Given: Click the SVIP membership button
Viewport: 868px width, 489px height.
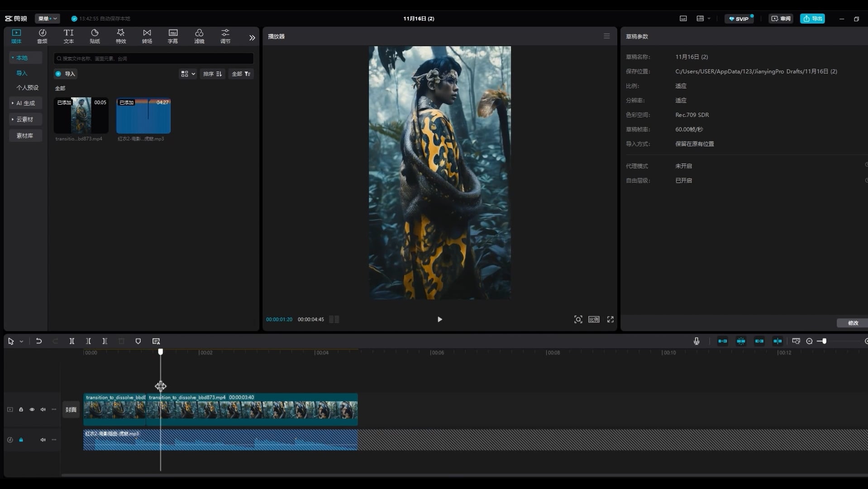Looking at the screenshot, I should [x=739, y=19].
